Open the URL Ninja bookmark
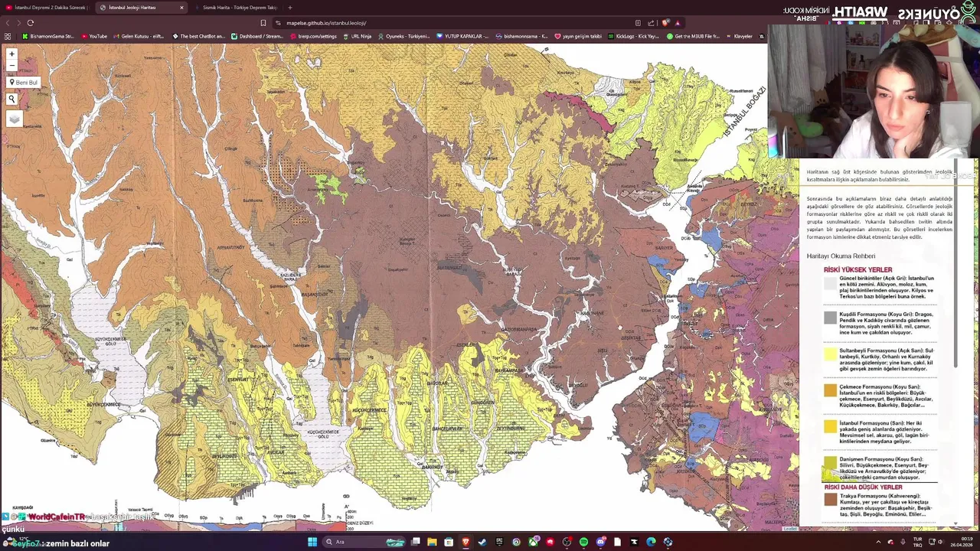 [x=357, y=36]
